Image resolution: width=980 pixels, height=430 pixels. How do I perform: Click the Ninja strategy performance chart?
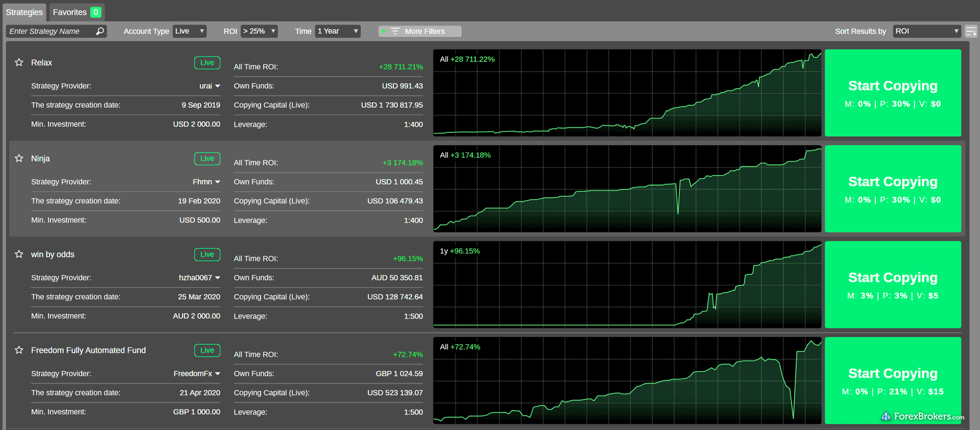tap(627, 189)
